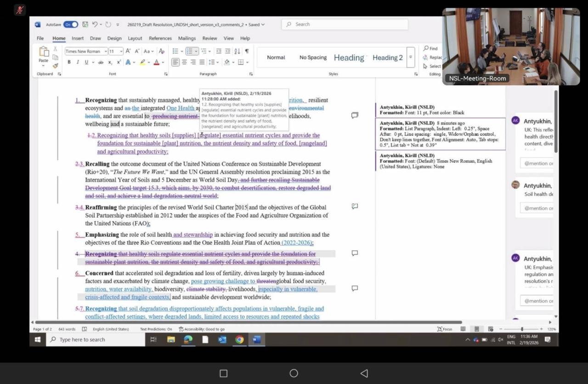
Task: Toggle Align Left
Action: (175, 62)
